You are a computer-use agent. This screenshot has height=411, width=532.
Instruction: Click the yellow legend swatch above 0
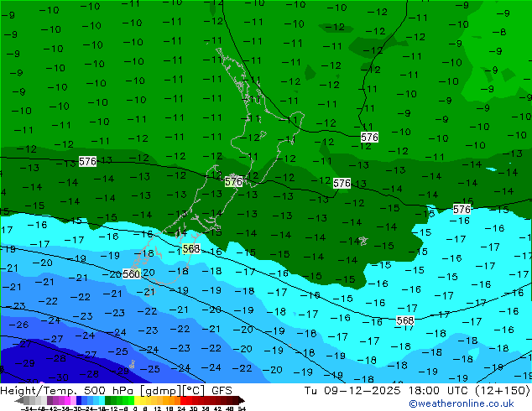click(137, 400)
